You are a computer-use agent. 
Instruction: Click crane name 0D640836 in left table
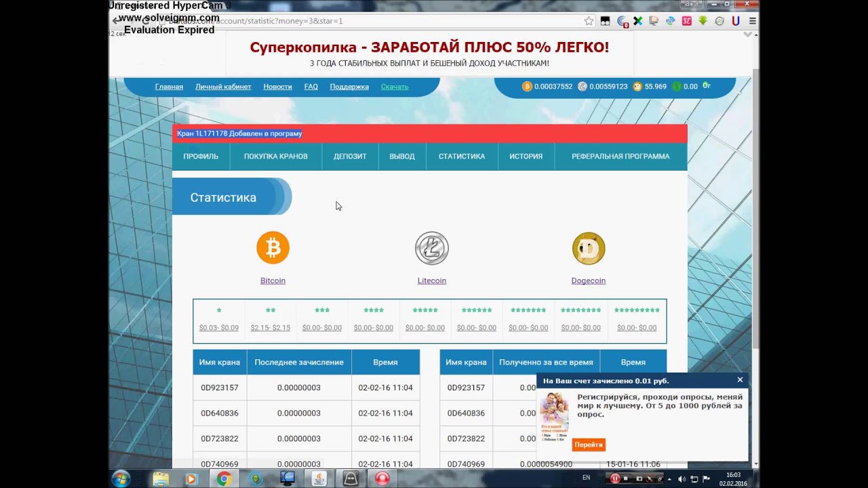click(x=220, y=413)
